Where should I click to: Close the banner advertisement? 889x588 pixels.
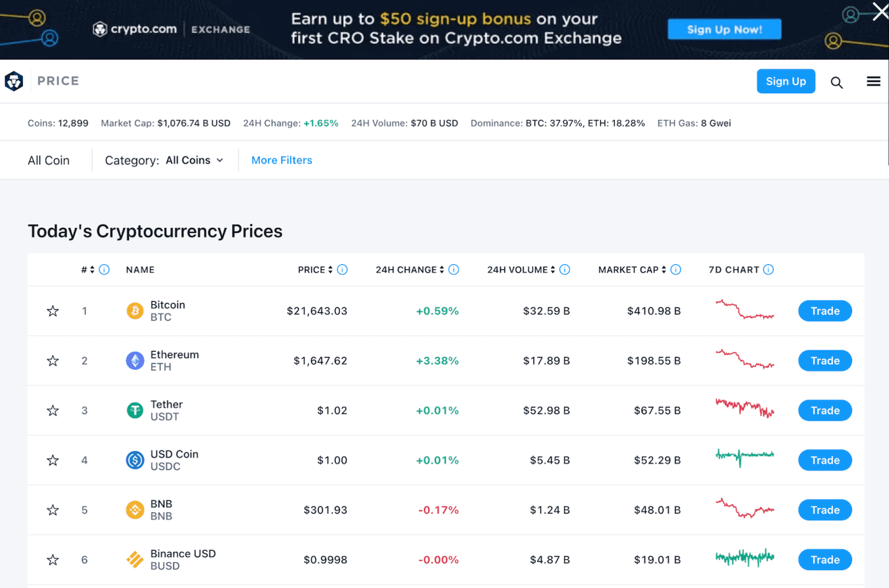click(x=881, y=11)
